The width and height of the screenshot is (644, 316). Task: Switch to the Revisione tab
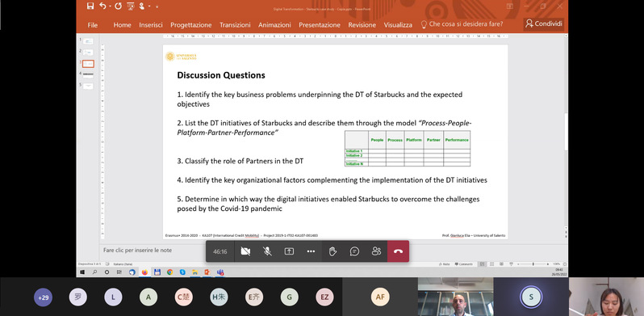pos(362,25)
